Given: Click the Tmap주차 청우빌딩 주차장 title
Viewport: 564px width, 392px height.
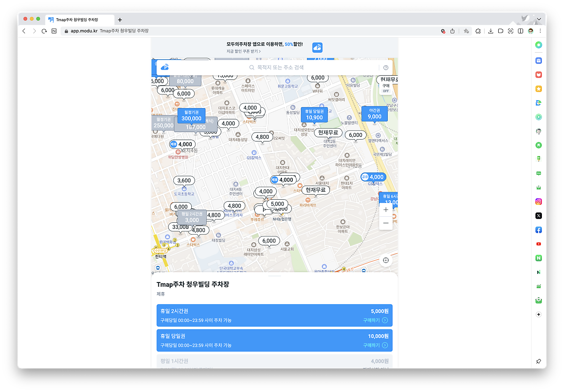Looking at the screenshot, I should 193,284.
